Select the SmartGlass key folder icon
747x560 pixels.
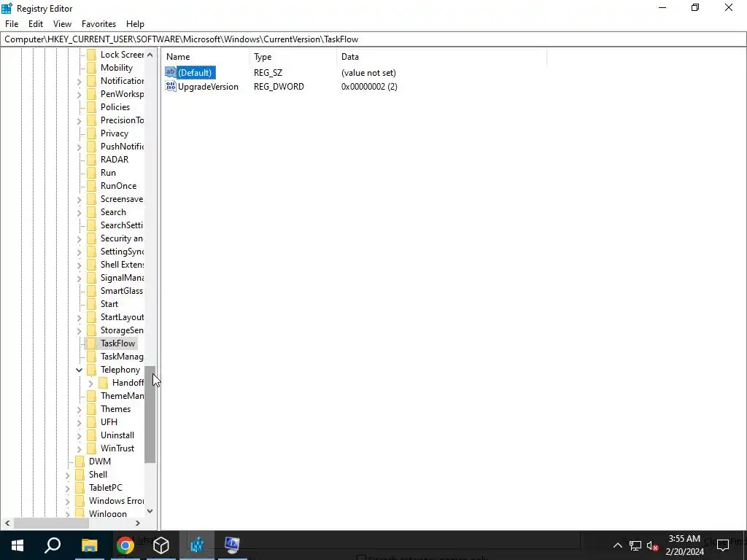(x=91, y=290)
